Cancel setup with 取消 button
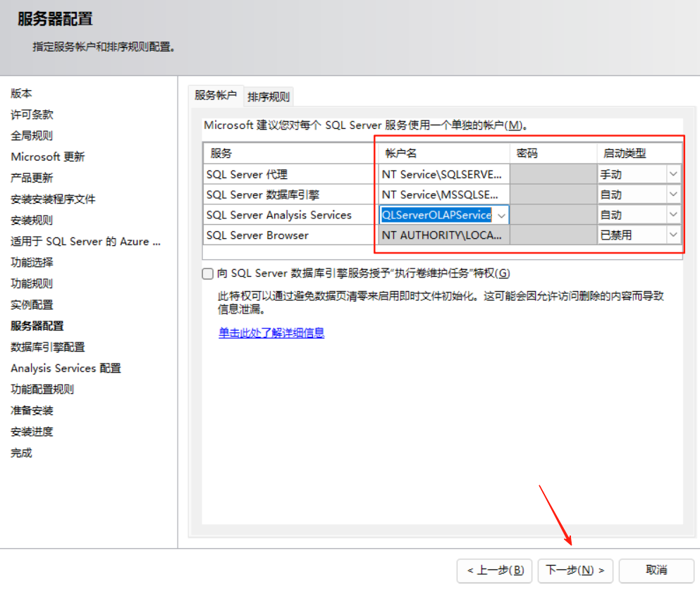 pos(656,570)
